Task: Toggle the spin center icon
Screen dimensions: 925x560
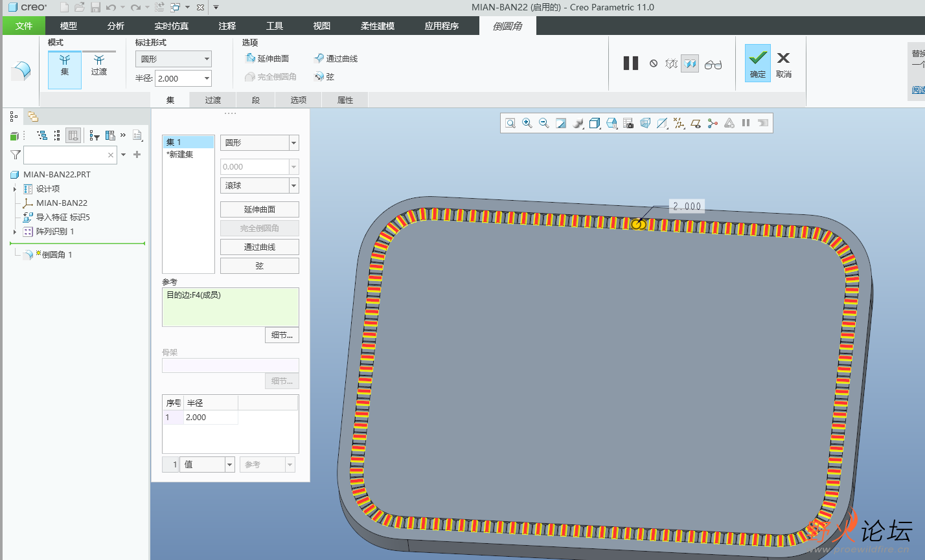Action: click(x=713, y=123)
